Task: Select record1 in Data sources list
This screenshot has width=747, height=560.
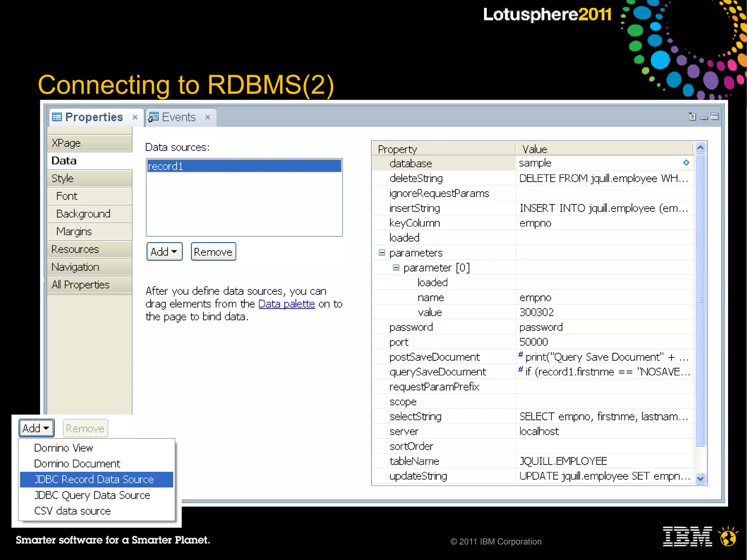Action: pos(244,166)
